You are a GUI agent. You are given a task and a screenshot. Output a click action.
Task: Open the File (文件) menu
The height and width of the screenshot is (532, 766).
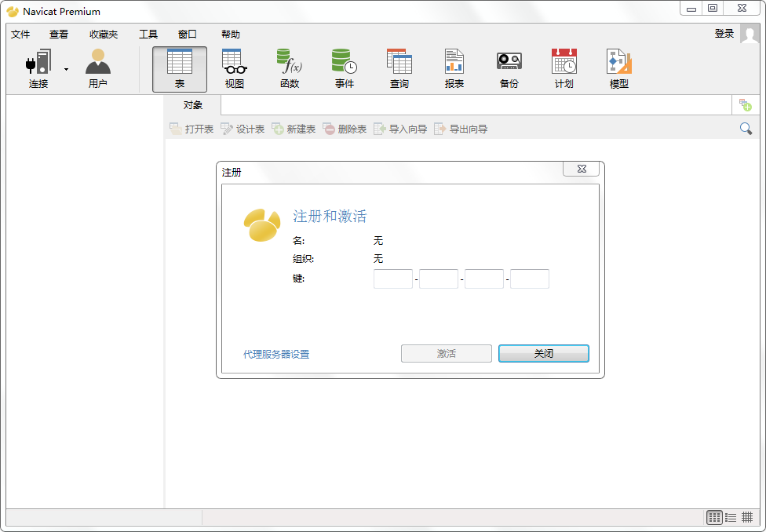pyautogui.click(x=20, y=35)
